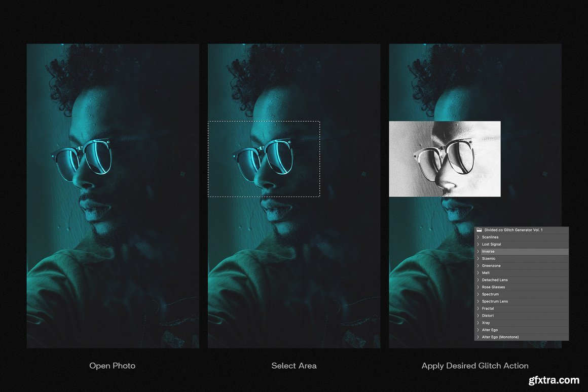Choose the Fractal action
The height and width of the screenshot is (392, 588).
[488, 308]
